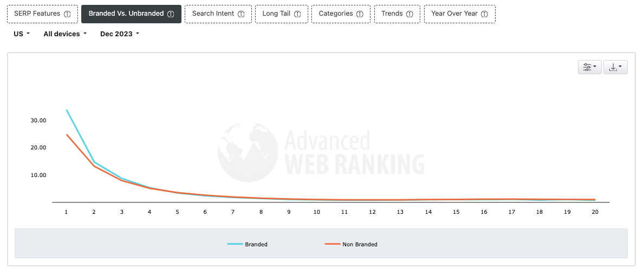Expand the Dec 2023 date dropdown
The width and height of the screenshot is (644, 275).
(120, 34)
